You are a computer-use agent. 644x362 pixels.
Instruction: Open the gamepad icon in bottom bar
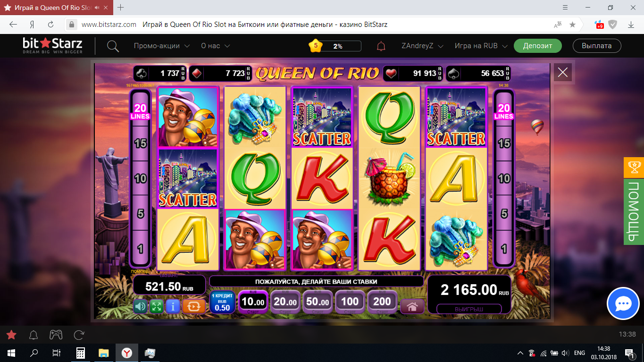(x=56, y=335)
